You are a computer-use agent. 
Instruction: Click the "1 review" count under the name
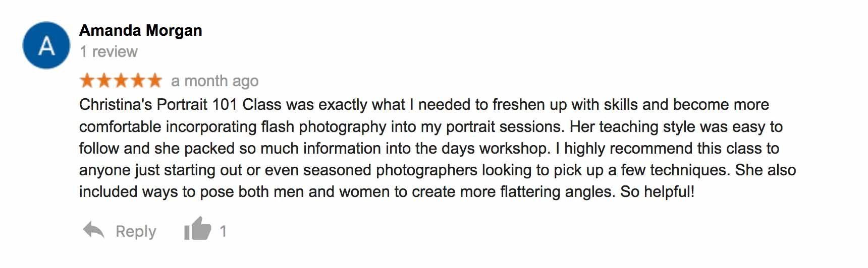pyautogui.click(x=108, y=51)
